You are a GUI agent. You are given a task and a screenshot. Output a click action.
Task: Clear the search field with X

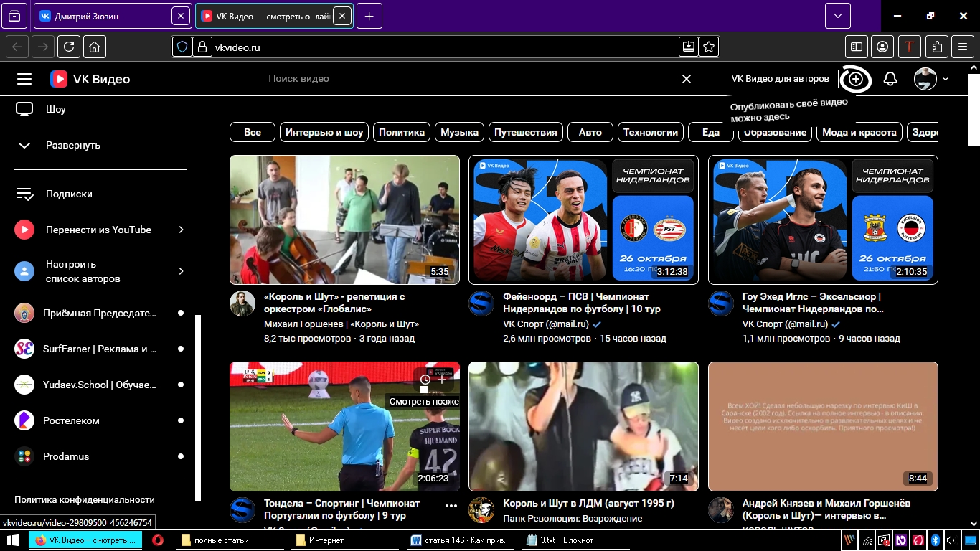click(x=687, y=79)
